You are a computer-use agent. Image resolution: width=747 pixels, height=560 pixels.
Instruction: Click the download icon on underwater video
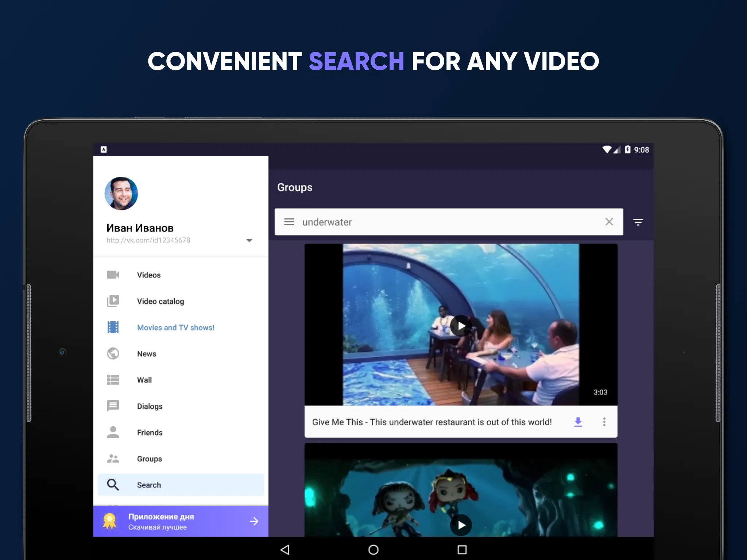point(579,422)
